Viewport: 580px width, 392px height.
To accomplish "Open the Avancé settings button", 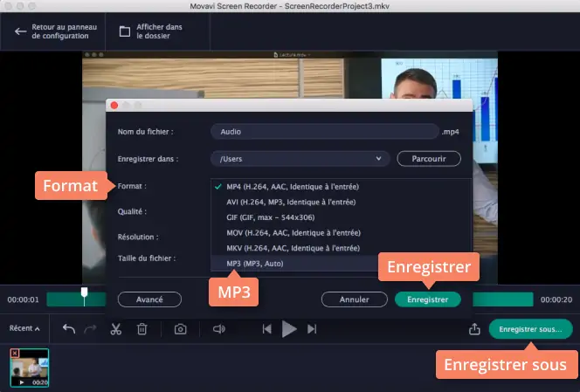I will (149, 299).
